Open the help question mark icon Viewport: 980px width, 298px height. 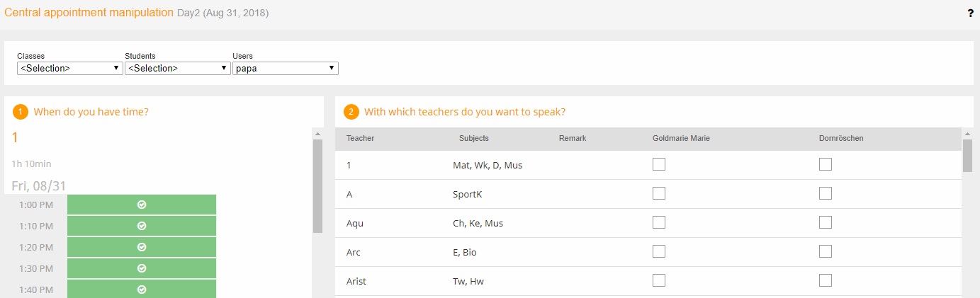coord(971,13)
